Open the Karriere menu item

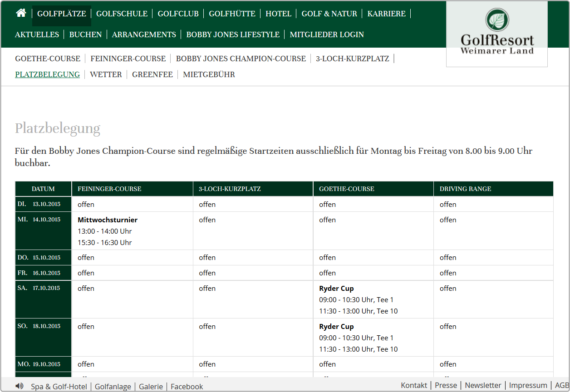387,14
